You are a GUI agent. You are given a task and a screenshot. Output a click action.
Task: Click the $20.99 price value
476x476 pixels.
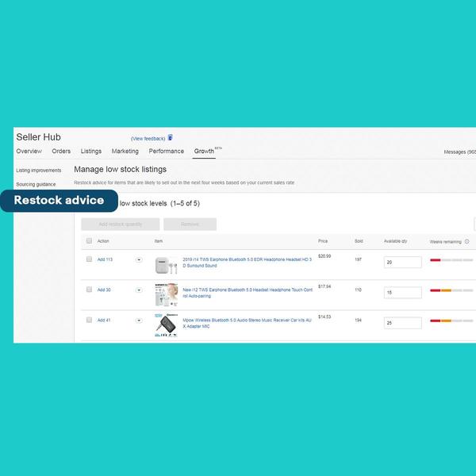pos(324,256)
